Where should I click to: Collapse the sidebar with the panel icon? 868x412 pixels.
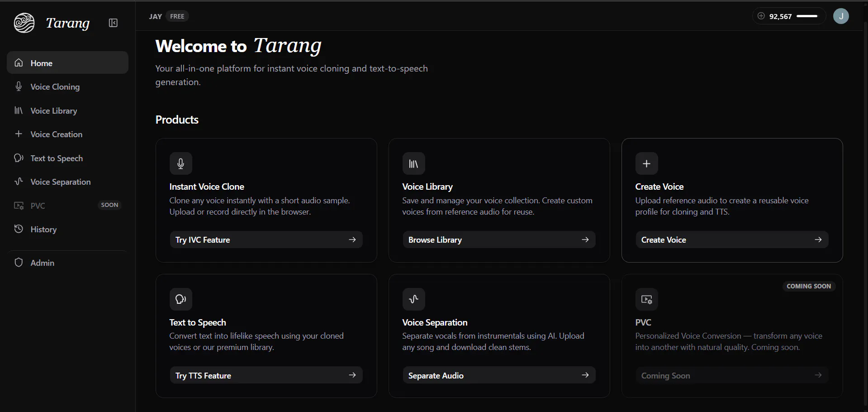tap(113, 23)
